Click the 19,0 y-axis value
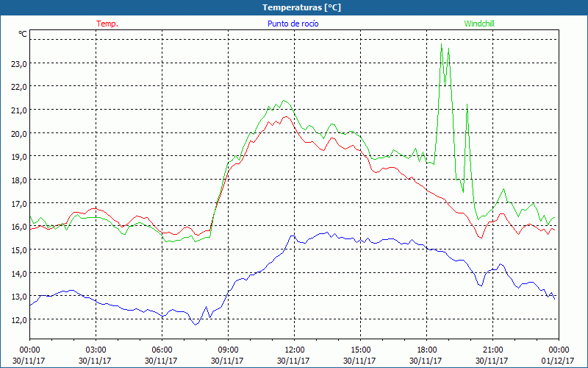 (19, 157)
